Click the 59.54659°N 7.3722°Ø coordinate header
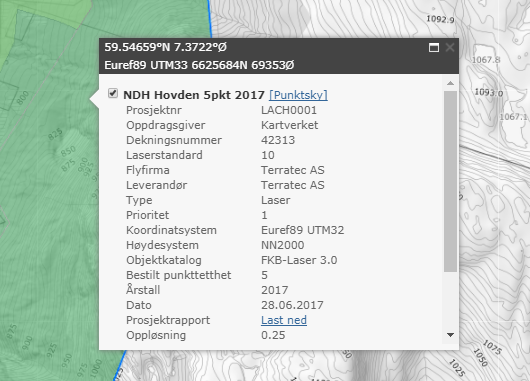 coord(165,47)
